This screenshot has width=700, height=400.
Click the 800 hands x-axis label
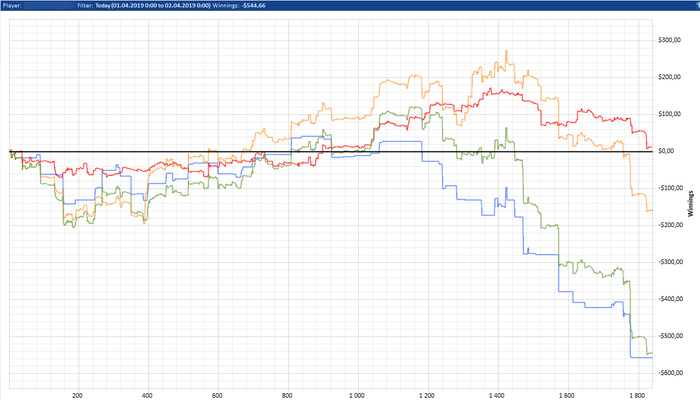click(x=287, y=396)
